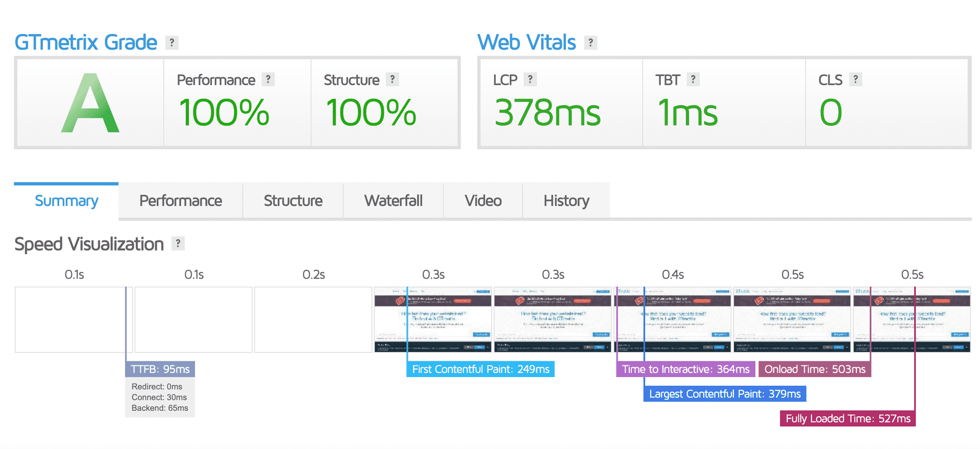Open Speed Visualization help icon
Image resolution: width=980 pixels, height=449 pixels.
click(178, 243)
